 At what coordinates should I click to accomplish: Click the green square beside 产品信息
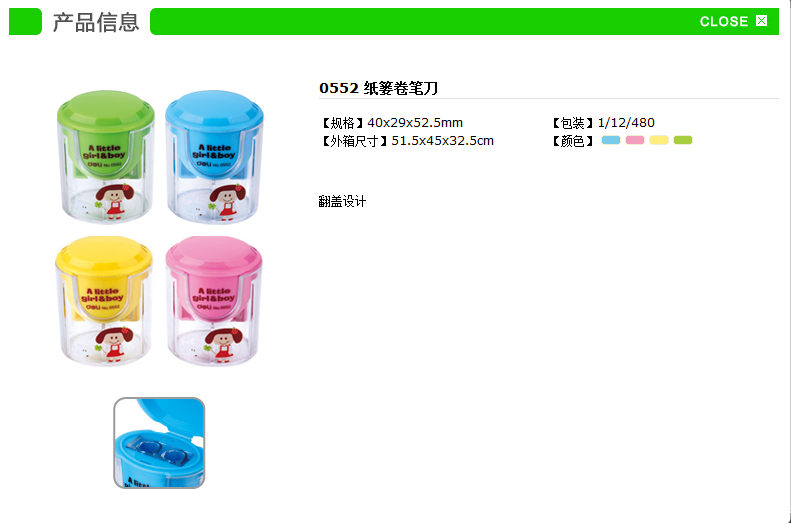pos(25,21)
